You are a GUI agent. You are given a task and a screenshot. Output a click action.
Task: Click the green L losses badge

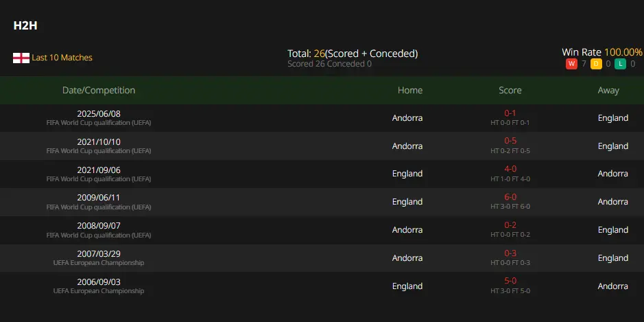tap(620, 64)
